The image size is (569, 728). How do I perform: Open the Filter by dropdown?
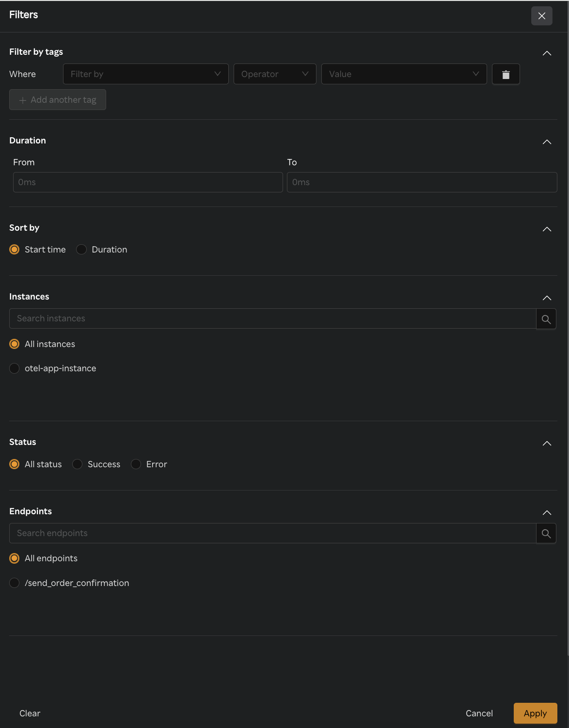click(x=145, y=74)
